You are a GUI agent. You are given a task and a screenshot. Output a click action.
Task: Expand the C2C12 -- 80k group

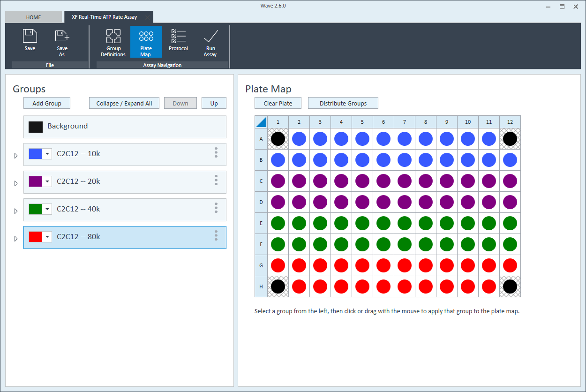click(16, 239)
